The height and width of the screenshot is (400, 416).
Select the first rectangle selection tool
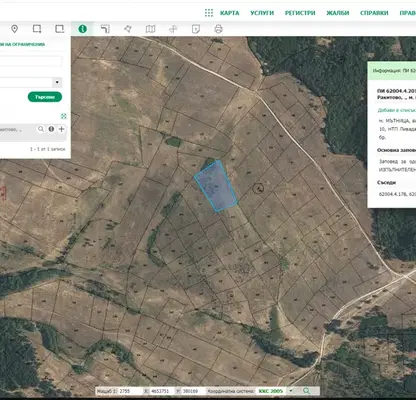(37, 29)
